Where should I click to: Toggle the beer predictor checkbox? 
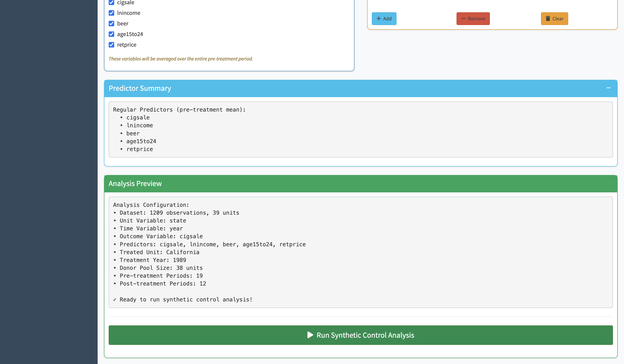(x=111, y=24)
